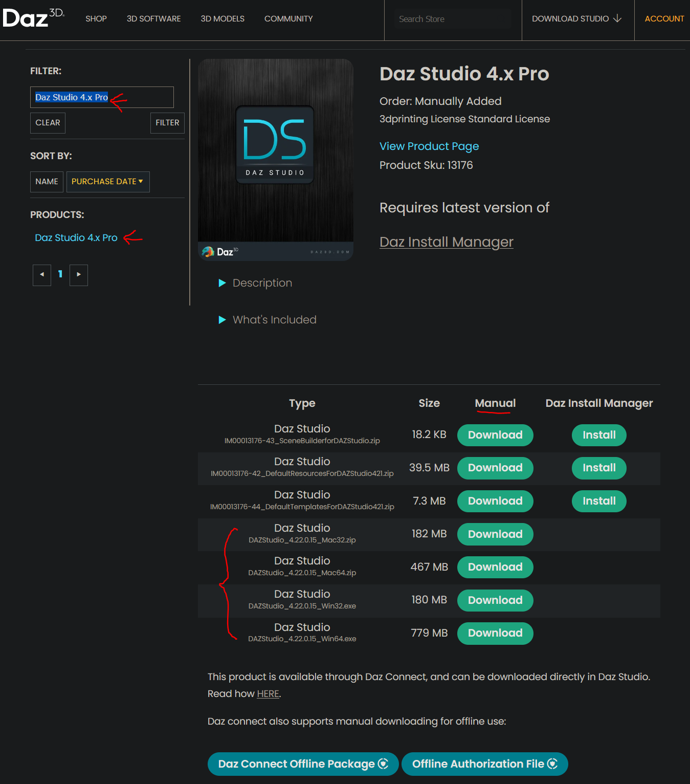Screen dimensions: 690x784
Task: Apply the Filter button
Action: pos(167,123)
